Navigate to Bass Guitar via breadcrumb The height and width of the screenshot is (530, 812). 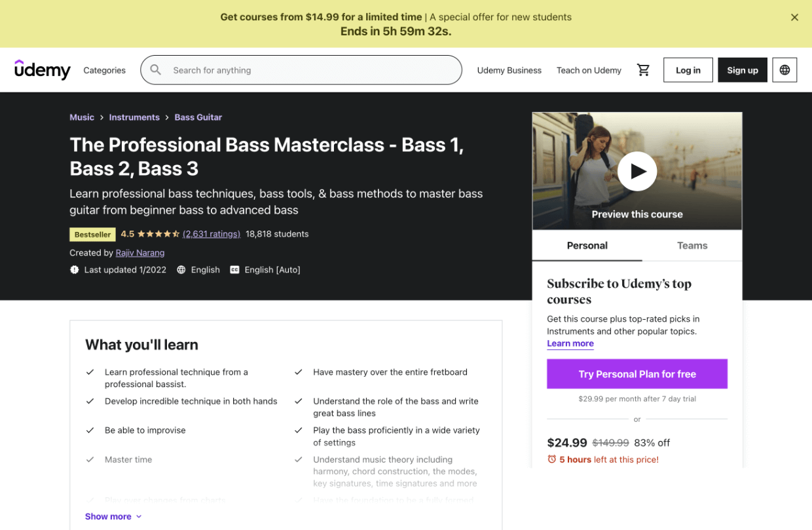pos(198,117)
